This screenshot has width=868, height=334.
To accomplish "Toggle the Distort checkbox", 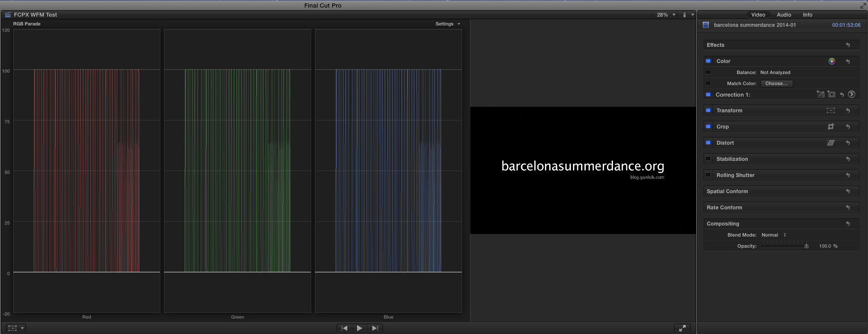I will click(x=708, y=143).
